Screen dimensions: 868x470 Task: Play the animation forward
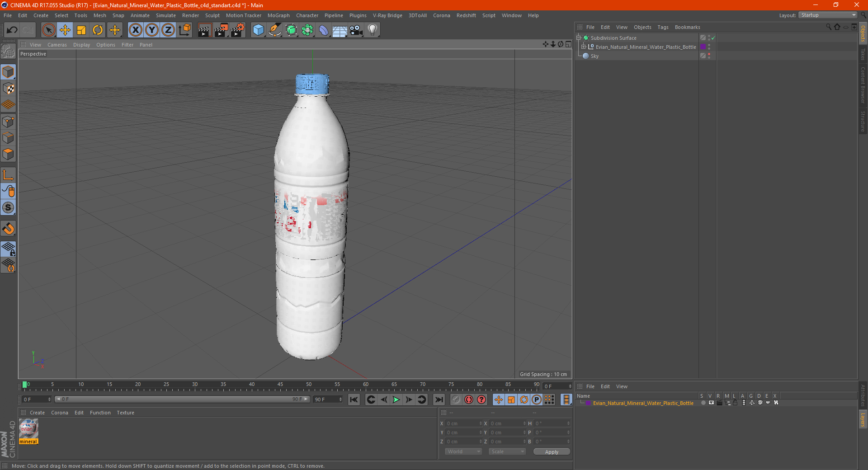396,399
